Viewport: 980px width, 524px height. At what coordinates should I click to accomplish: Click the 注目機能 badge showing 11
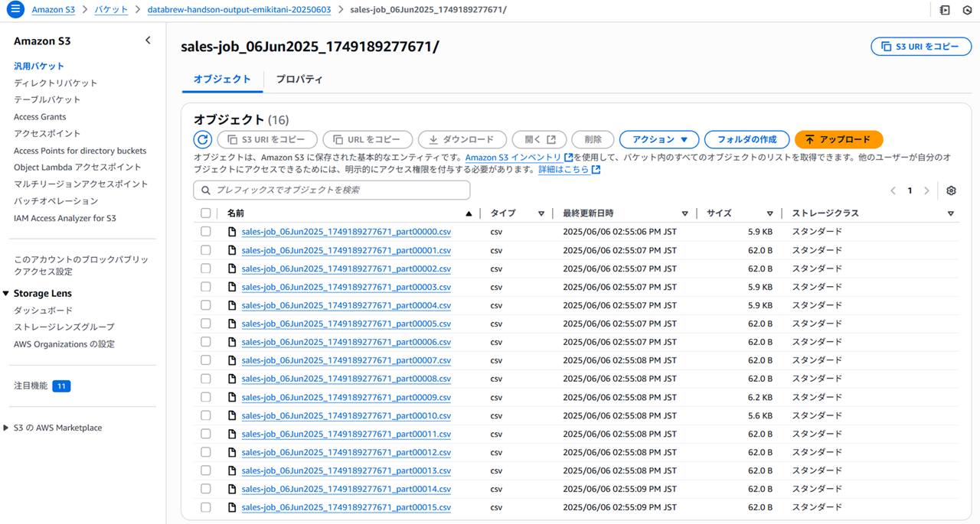coord(61,386)
